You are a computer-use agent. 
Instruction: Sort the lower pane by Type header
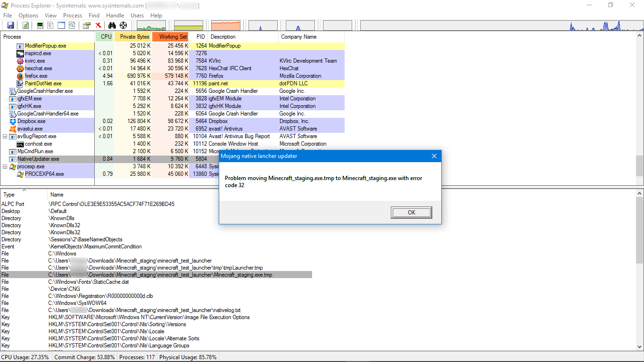pos(24,194)
